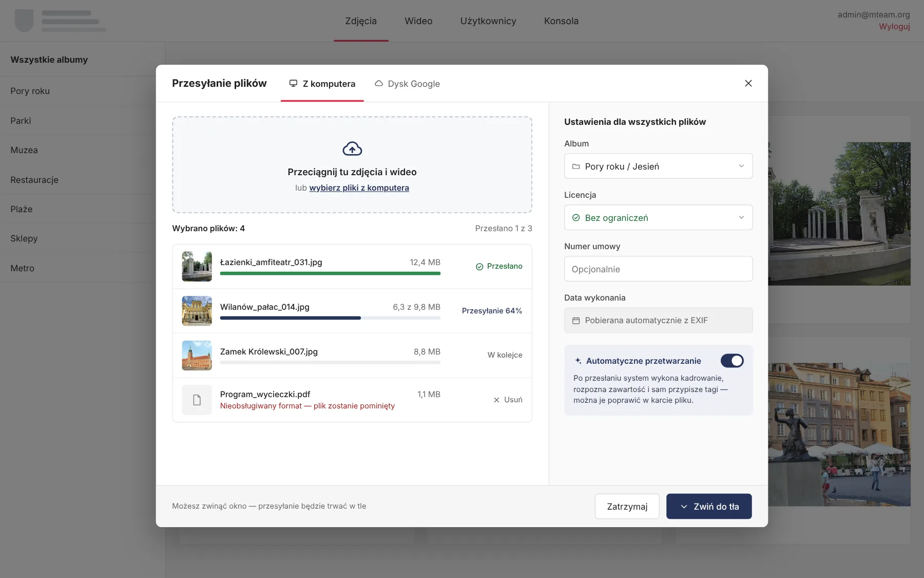
Task: Open the Wideo section
Action: (418, 21)
